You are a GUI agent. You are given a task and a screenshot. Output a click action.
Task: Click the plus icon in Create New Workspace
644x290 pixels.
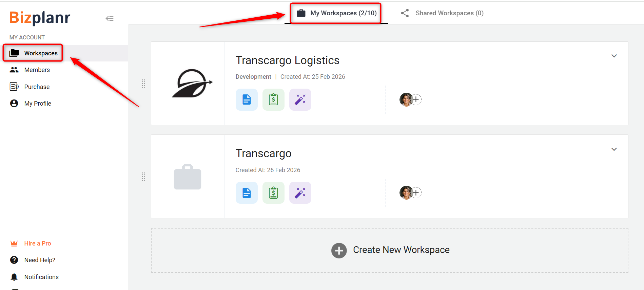(x=339, y=251)
